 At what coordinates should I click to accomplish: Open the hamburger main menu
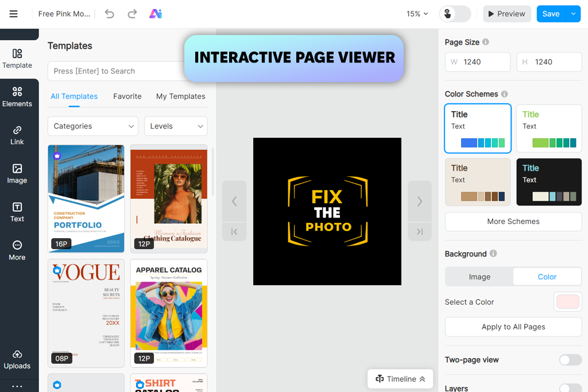click(14, 14)
